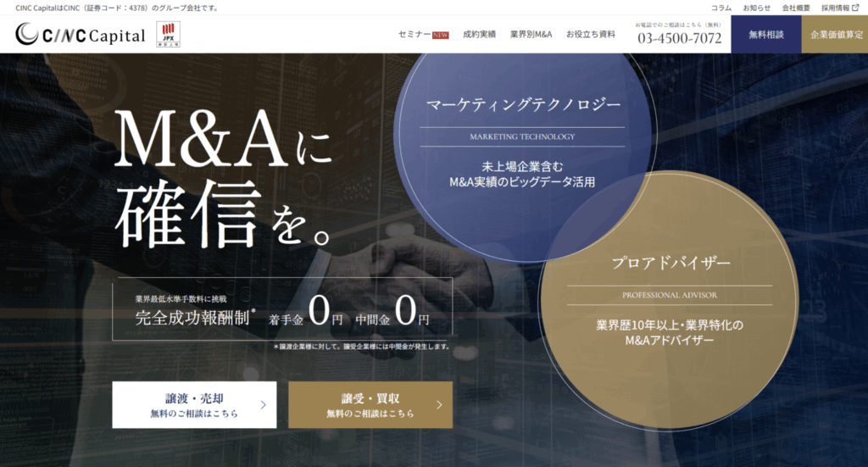Click the phone number 03-4500-7072

pyautogui.click(x=680, y=38)
